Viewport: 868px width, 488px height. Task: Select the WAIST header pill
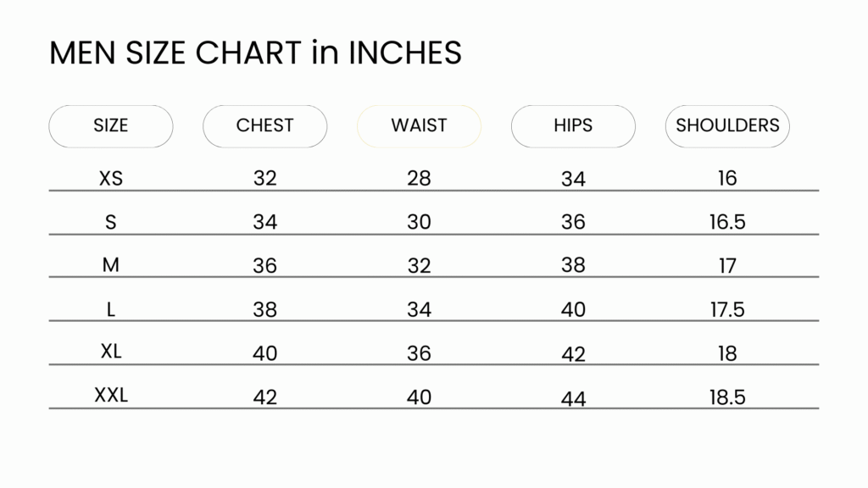click(419, 126)
